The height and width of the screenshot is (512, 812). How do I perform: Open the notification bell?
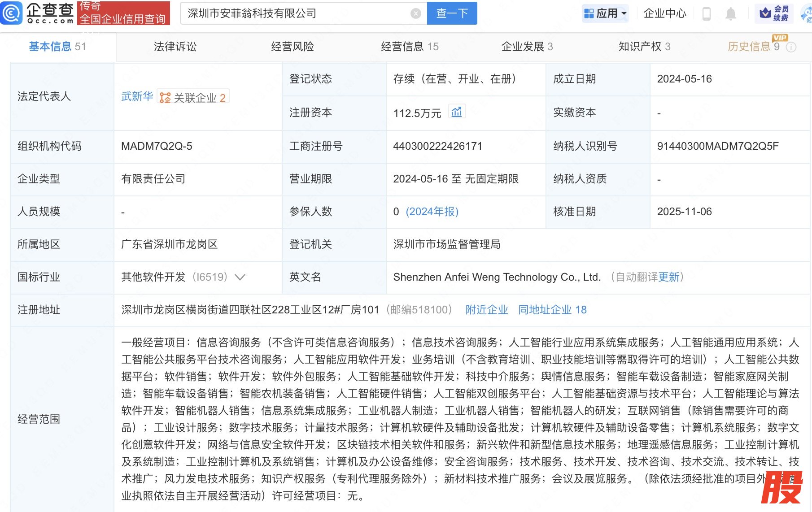click(x=730, y=14)
